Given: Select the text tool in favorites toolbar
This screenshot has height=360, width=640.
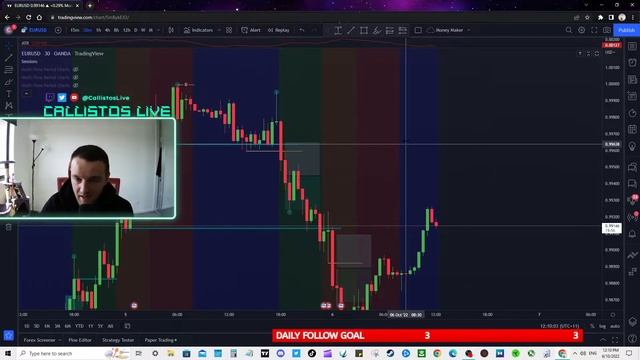Looking at the screenshot, I should tap(338, 30).
